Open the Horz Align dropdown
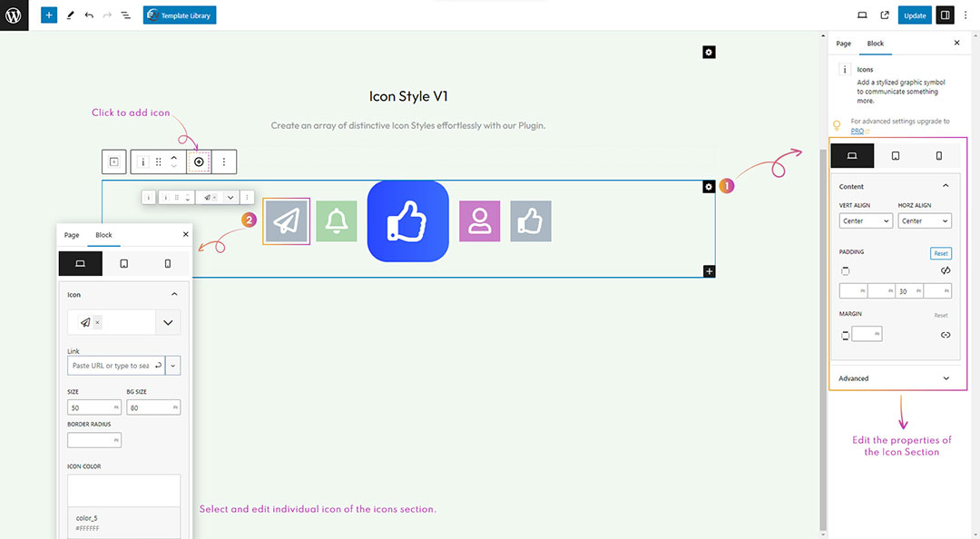980x539 pixels. point(924,220)
